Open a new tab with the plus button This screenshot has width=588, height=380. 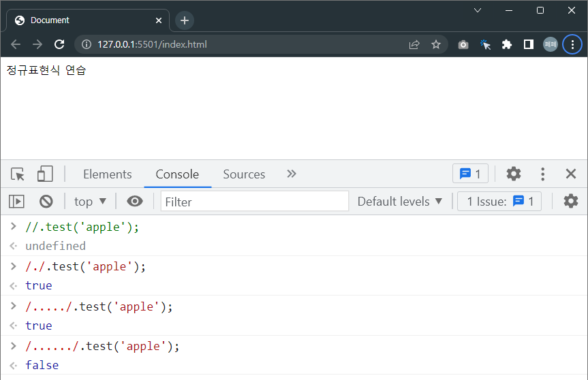point(185,20)
